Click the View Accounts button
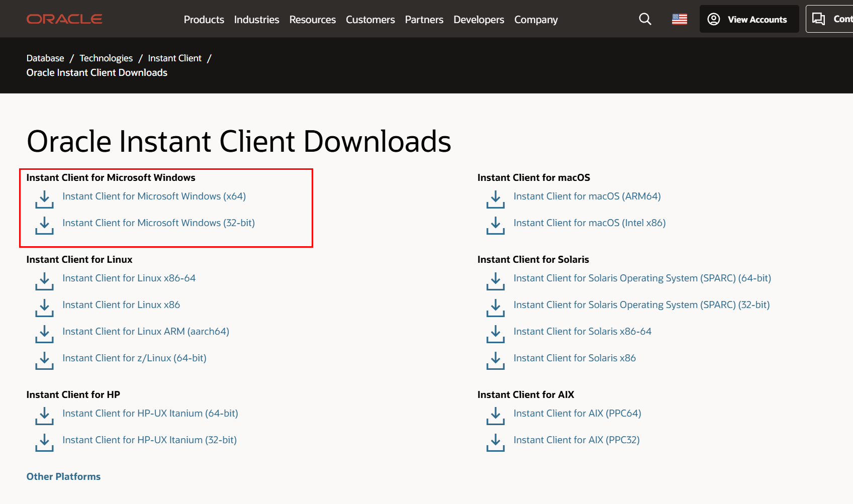Screen dimensions: 853x504 pos(749,19)
